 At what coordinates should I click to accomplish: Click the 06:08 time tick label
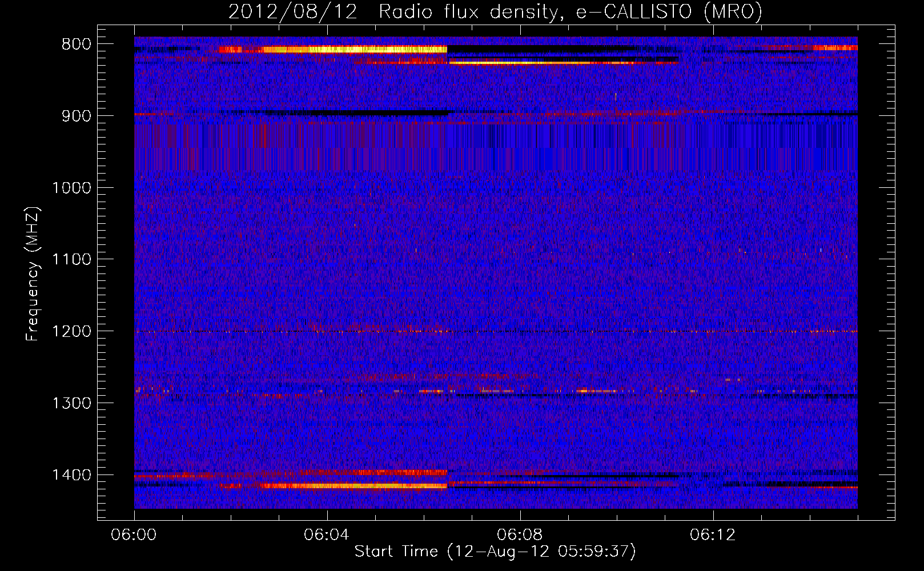tap(520, 535)
